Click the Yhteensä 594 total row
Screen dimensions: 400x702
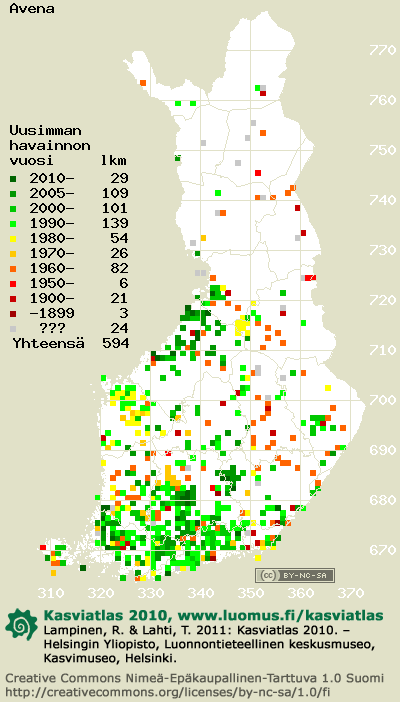click(x=71, y=343)
